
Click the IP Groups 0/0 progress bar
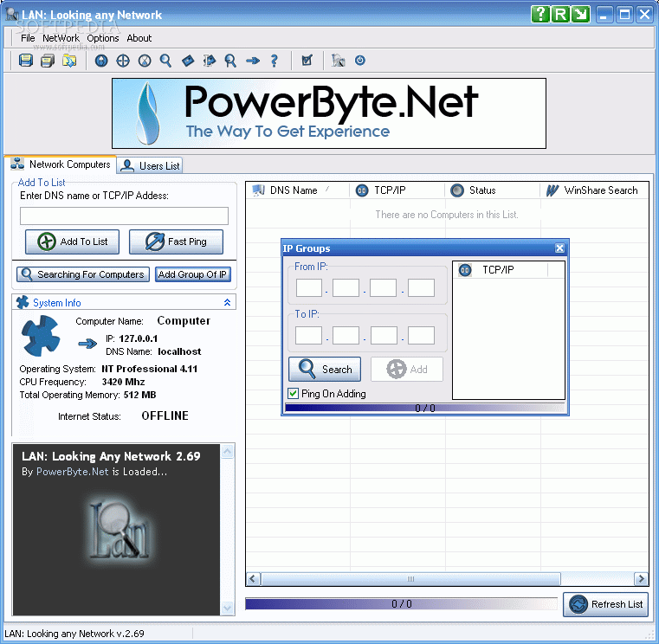[425, 408]
